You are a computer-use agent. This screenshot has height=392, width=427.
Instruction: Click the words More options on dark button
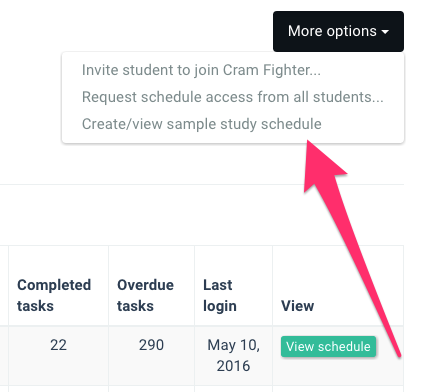coord(332,31)
